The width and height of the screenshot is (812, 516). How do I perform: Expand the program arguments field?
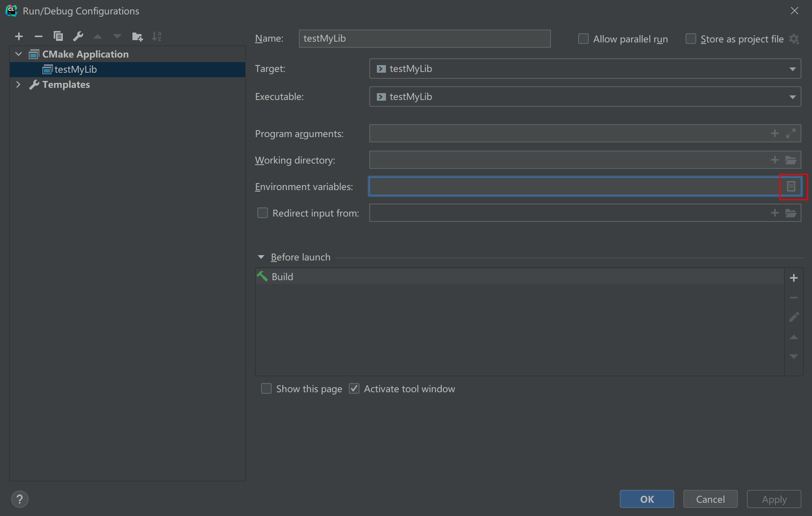(x=791, y=134)
